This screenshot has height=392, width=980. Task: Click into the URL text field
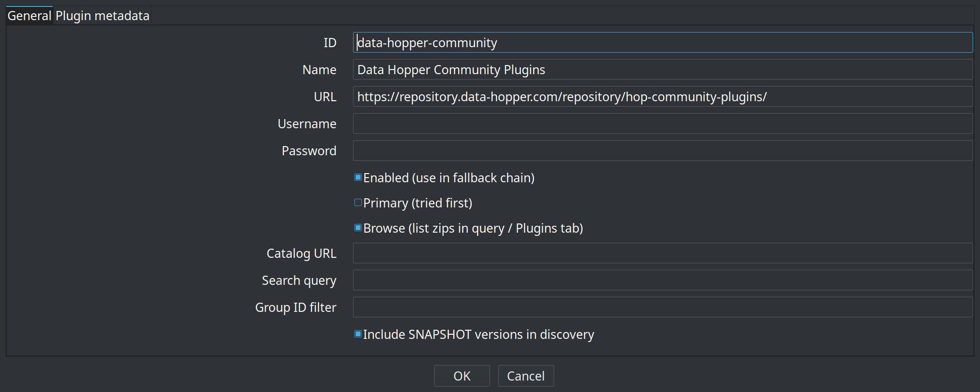coord(663,97)
